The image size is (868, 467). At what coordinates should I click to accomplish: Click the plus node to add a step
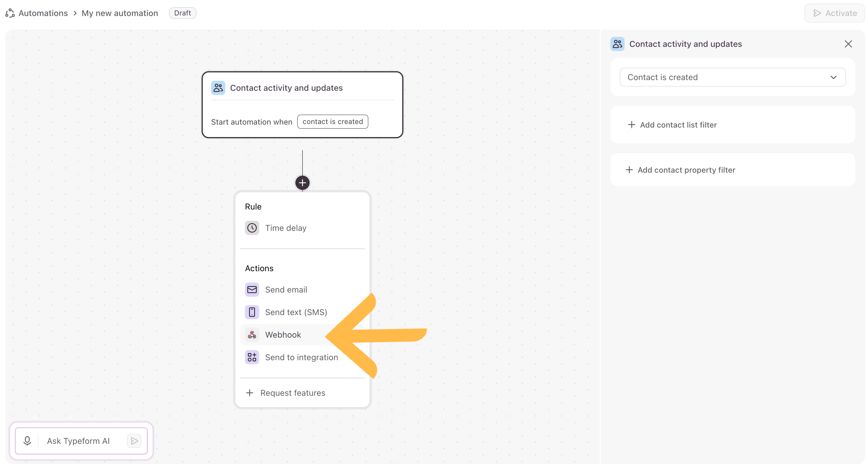pos(302,183)
